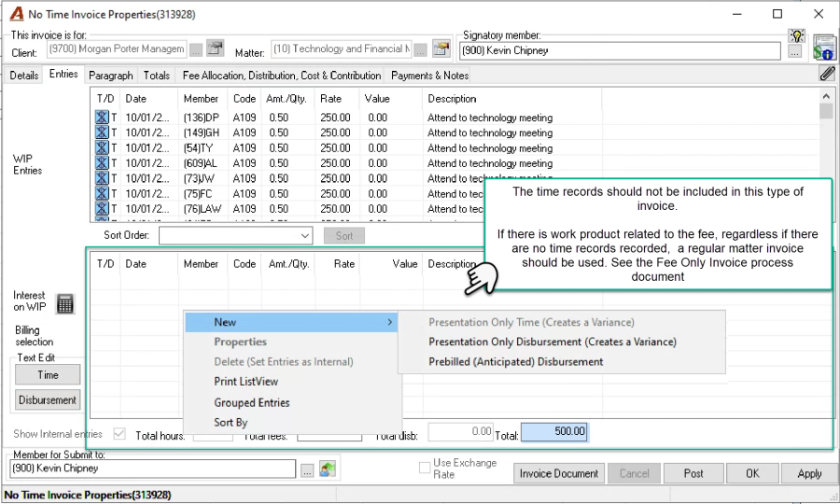
Task: Click the Description column header in WIP entries
Action: pos(452,99)
